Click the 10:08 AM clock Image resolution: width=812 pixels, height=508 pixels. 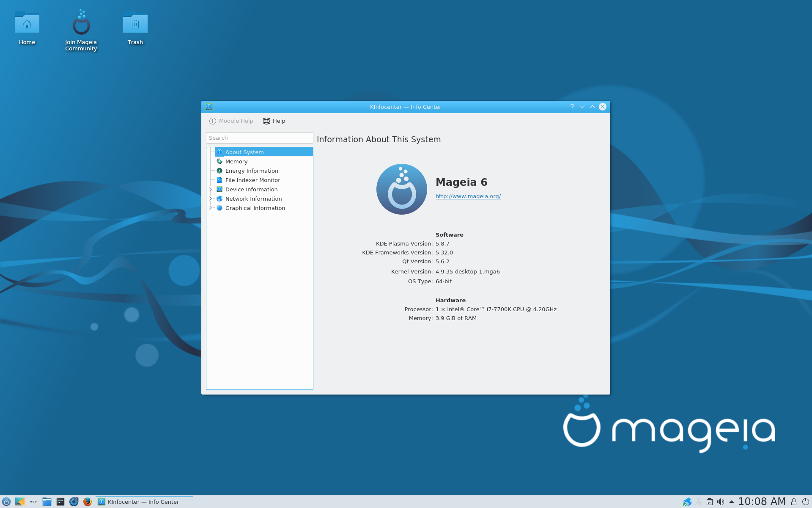click(x=762, y=502)
